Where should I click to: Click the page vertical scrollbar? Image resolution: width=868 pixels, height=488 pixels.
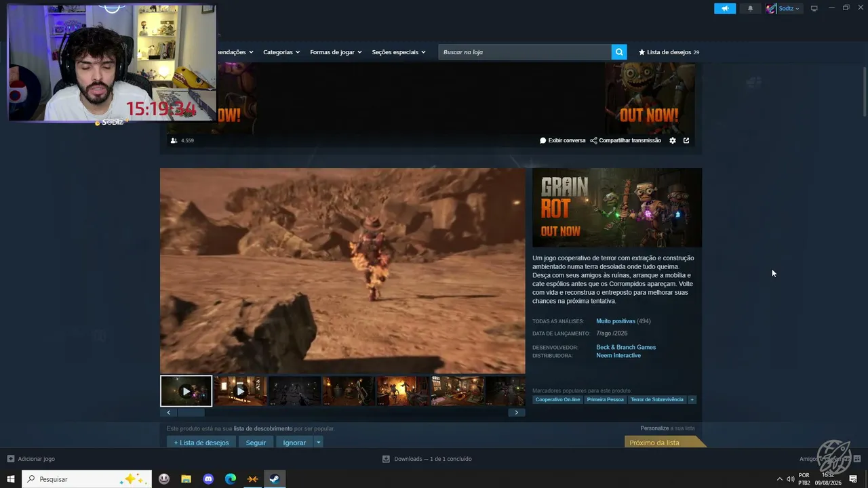(x=865, y=91)
